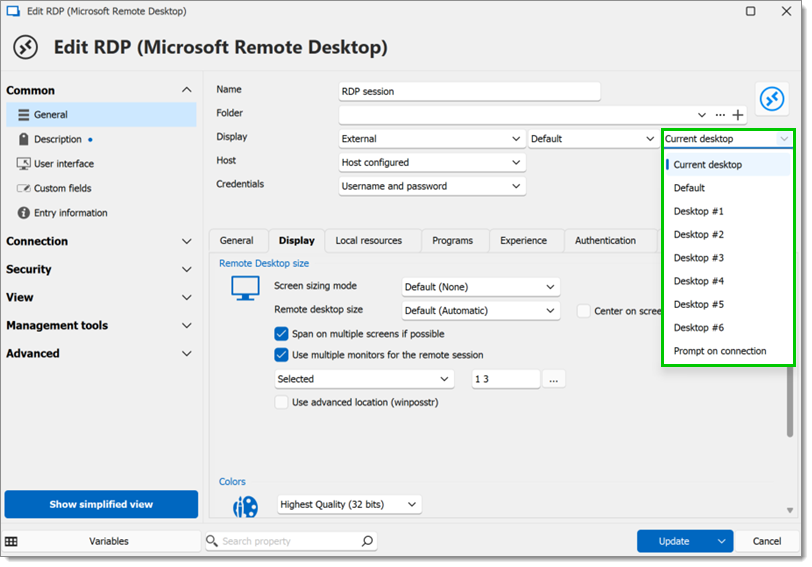Choose Desktop #3 from the list
This screenshot has width=812, height=567.
[728, 258]
